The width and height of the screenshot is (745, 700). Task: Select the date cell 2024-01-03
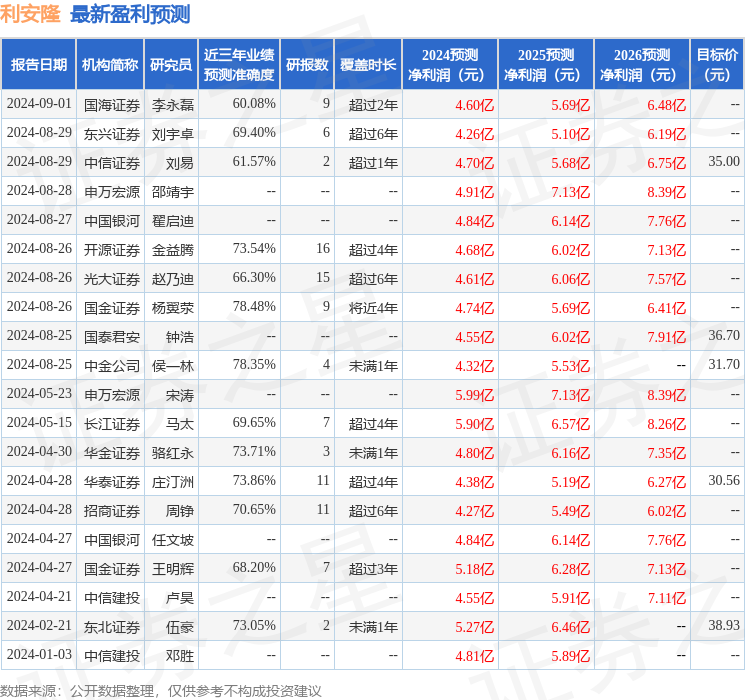(x=39, y=654)
